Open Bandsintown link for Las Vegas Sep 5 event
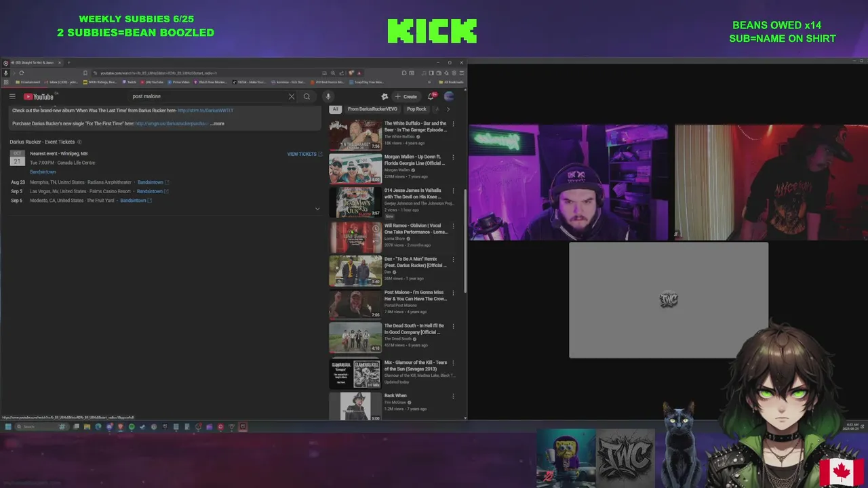 click(152, 191)
